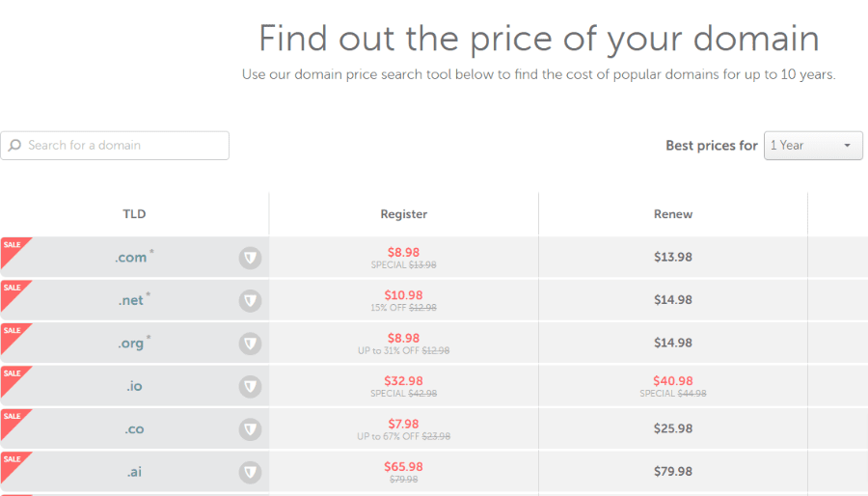The width and height of the screenshot is (868, 496).
Task: Open the .io domain entry
Action: tap(134, 386)
